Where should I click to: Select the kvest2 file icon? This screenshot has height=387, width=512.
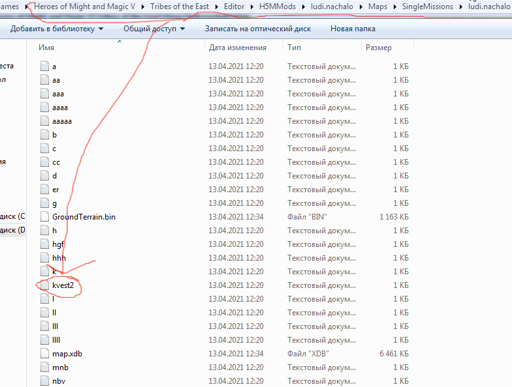tap(44, 285)
